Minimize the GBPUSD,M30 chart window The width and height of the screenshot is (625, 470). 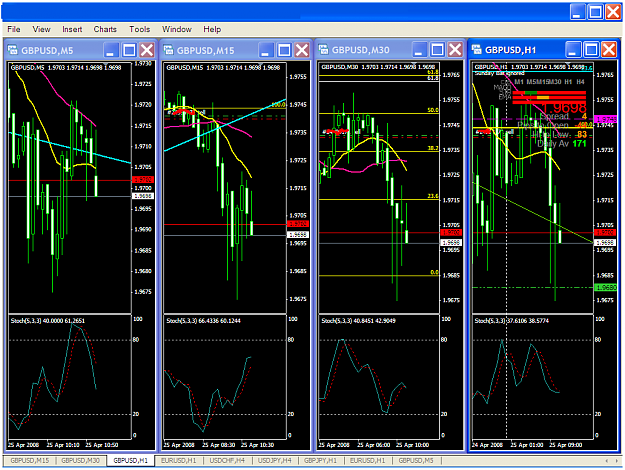(x=419, y=50)
